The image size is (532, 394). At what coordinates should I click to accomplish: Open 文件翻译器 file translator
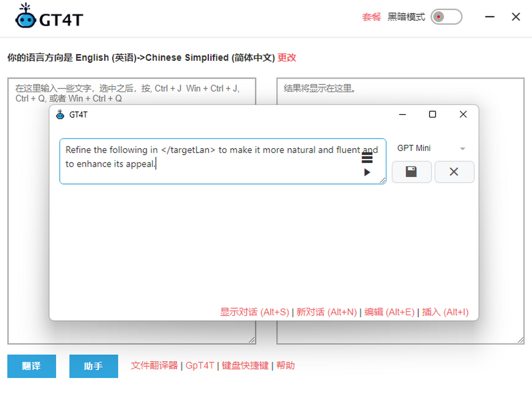pos(154,366)
